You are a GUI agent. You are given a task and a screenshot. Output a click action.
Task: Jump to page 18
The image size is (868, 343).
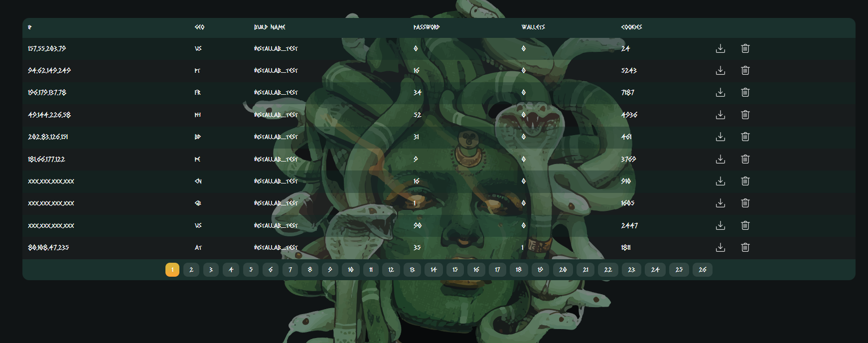coord(519,270)
